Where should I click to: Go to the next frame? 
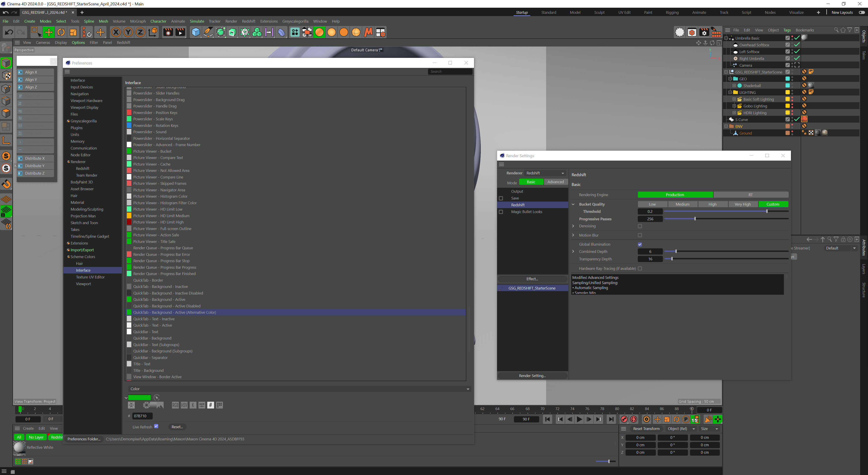pos(589,419)
